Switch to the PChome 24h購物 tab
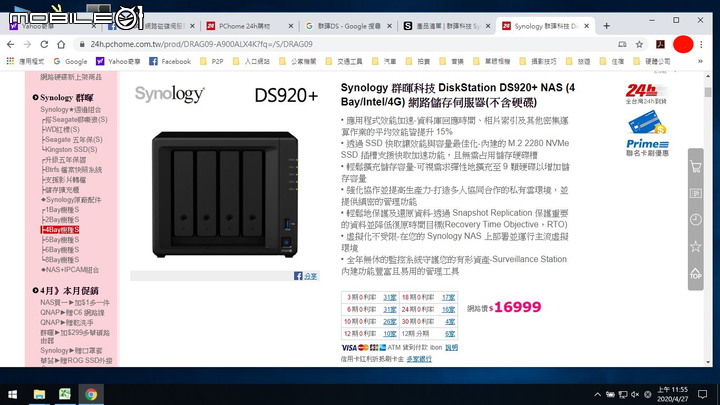Image resolution: width=720 pixels, height=405 pixels. (249, 26)
